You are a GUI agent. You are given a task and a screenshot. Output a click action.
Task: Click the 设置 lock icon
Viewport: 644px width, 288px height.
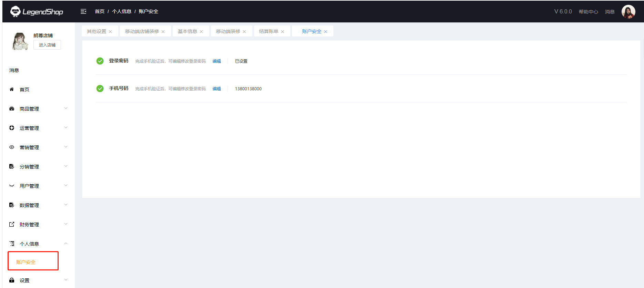click(x=12, y=280)
